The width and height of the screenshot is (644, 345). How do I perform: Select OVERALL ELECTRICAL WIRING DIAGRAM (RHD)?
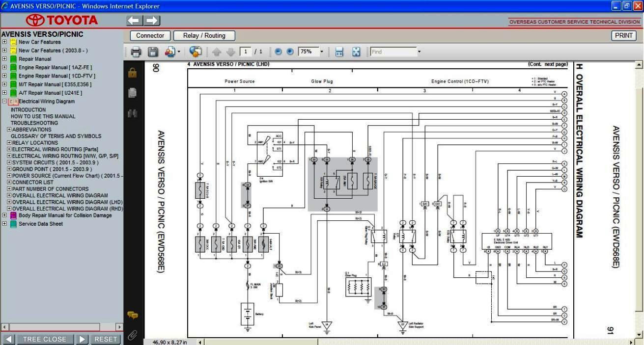[67, 209]
